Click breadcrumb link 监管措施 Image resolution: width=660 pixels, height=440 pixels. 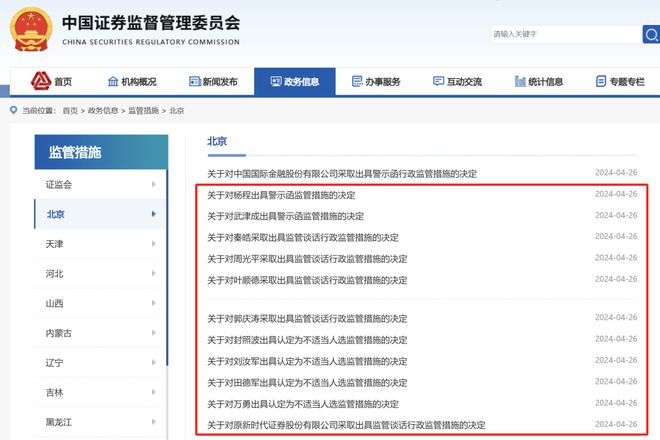pos(144,111)
